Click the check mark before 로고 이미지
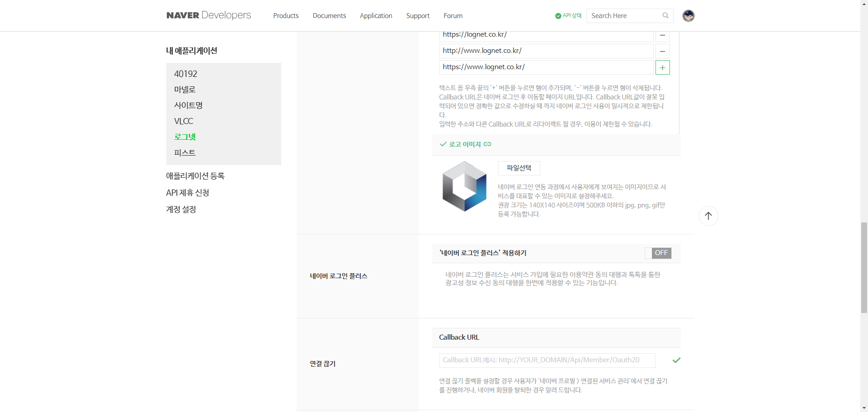The height and width of the screenshot is (412, 868). [443, 144]
